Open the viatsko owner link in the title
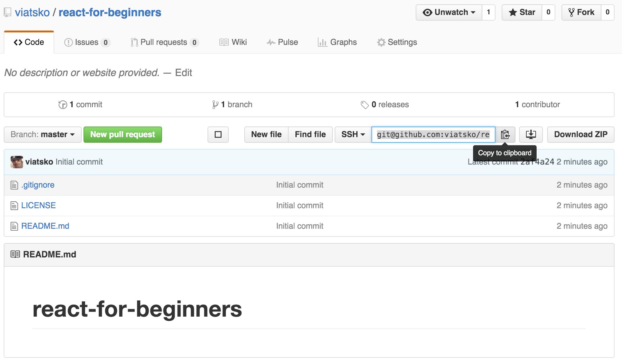This screenshot has height=364, width=622. click(x=32, y=12)
